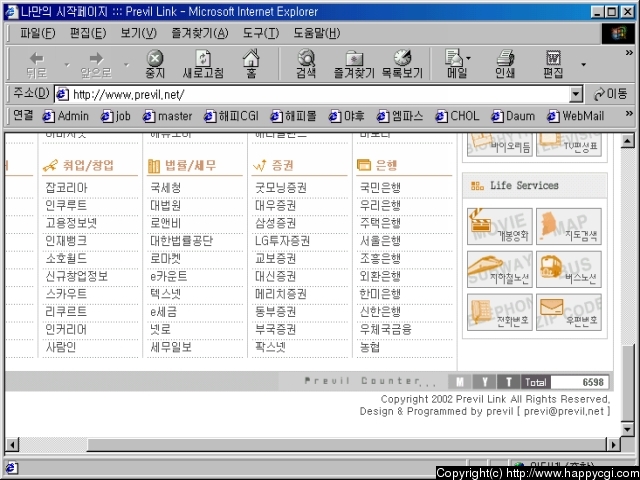The height and width of the screenshot is (480, 640).
Task: Print the page with 인쇄 icon
Action: pos(505,64)
